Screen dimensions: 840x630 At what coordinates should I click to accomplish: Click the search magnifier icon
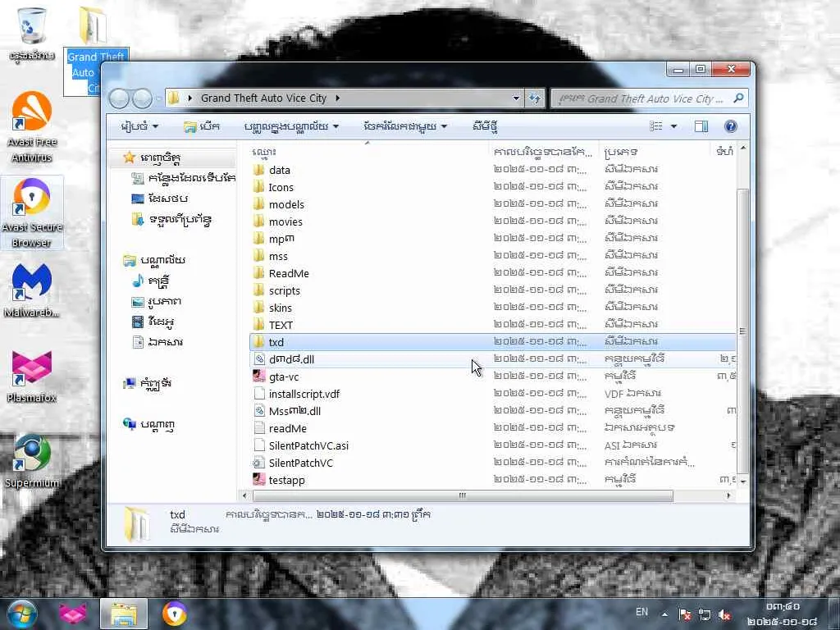pyautogui.click(x=738, y=98)
